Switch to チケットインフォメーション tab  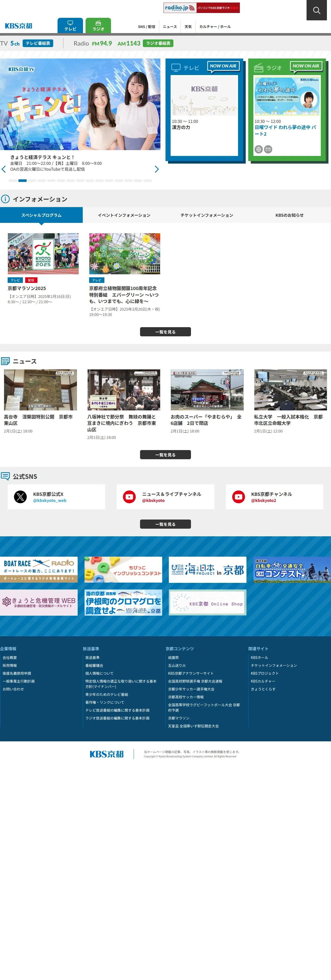[207, 215]
